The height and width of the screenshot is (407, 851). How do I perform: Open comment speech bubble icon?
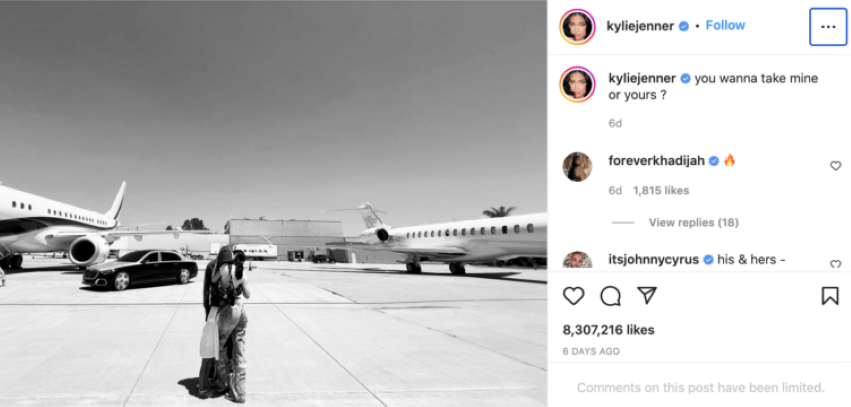610,296
